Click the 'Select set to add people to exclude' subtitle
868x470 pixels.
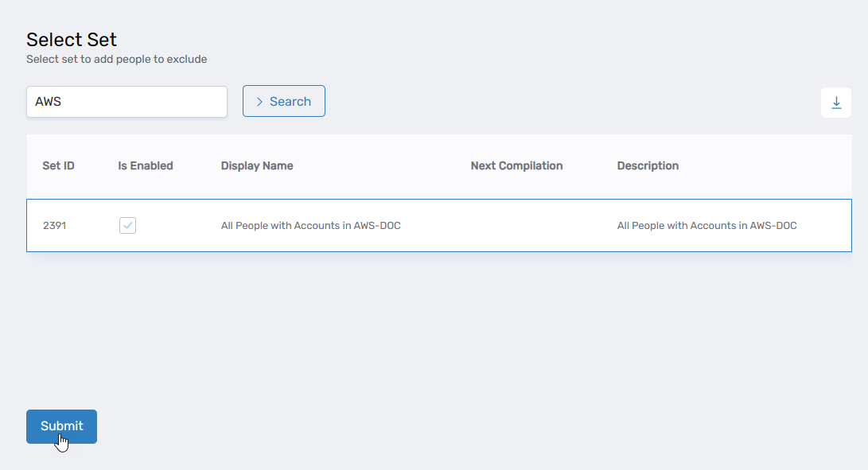pyautogui.click(x=116, y=60)
